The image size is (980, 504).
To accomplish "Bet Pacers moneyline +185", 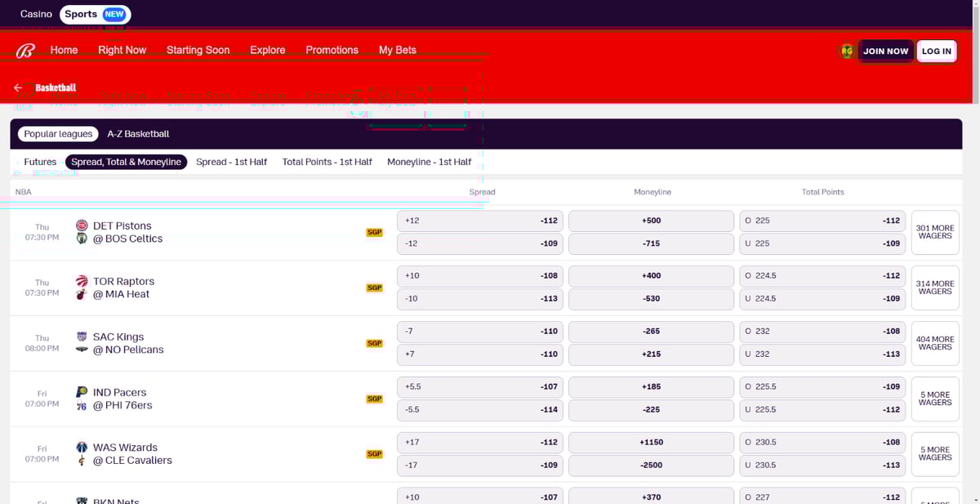I will coord(652,387).
